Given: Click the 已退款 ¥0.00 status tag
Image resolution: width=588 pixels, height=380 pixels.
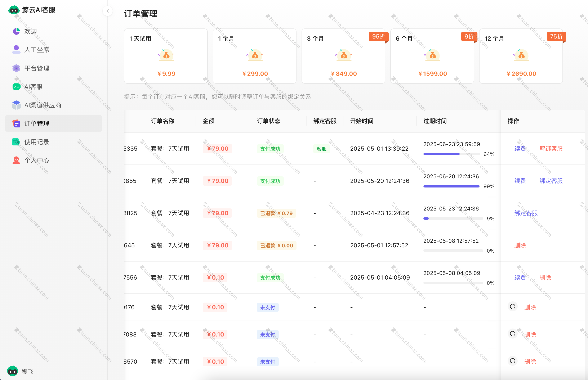Looking at the screenshot, I should click(x=276, y=245).
